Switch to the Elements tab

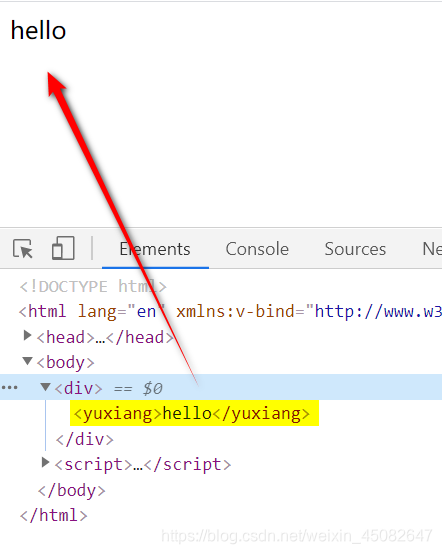click(x=155, y=249)
